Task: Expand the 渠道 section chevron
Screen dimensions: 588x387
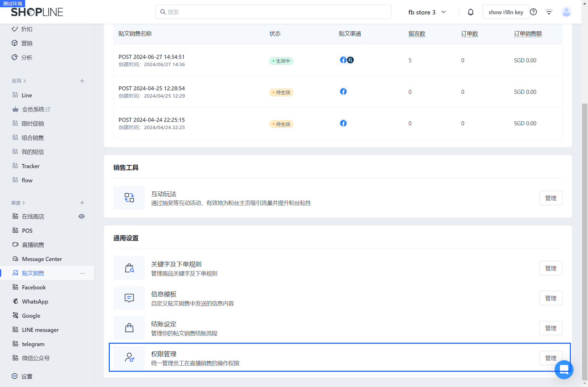Action: [x=24, y=203]
